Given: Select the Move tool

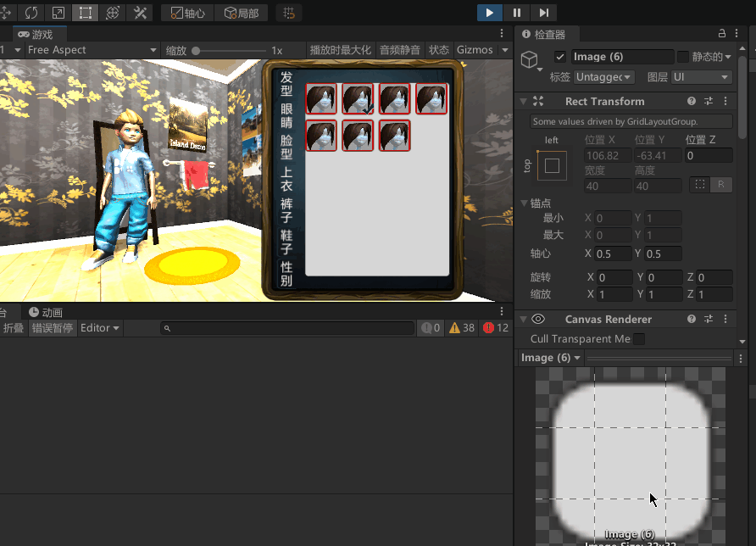Looking at the screenshot, I should [x=7, y=12].
